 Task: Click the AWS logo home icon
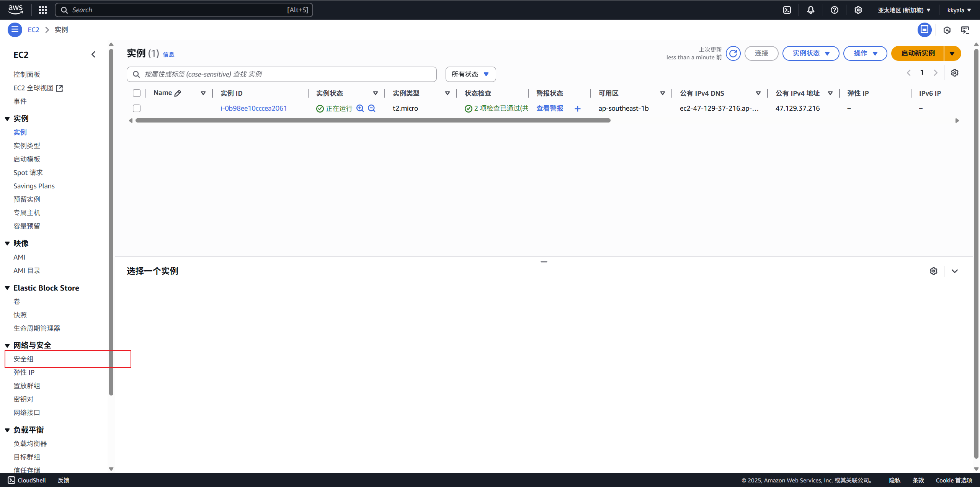coord(15,10)
